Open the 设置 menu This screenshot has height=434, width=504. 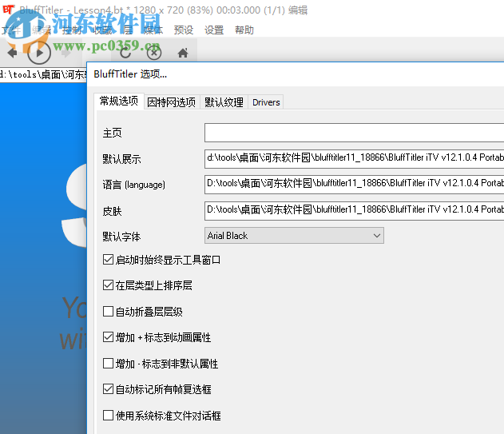tap(214, 30)
